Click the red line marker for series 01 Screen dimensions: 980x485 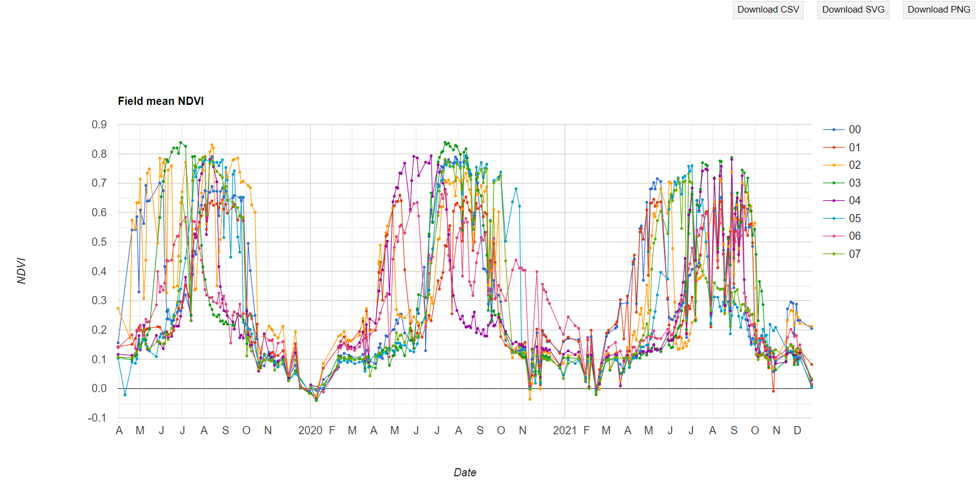(834, 147)
